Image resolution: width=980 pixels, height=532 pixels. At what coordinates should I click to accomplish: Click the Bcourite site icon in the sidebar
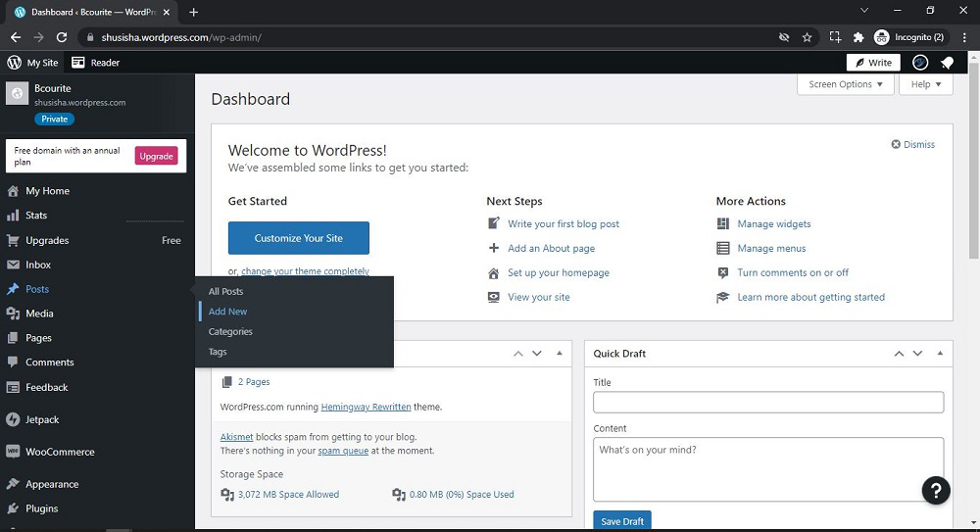(x=17, y=94)
